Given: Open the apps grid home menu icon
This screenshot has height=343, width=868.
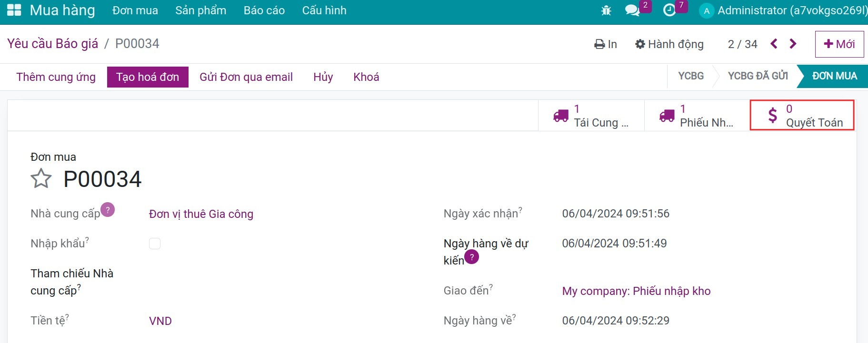Looking at the screenshot, I should point(14,10).
